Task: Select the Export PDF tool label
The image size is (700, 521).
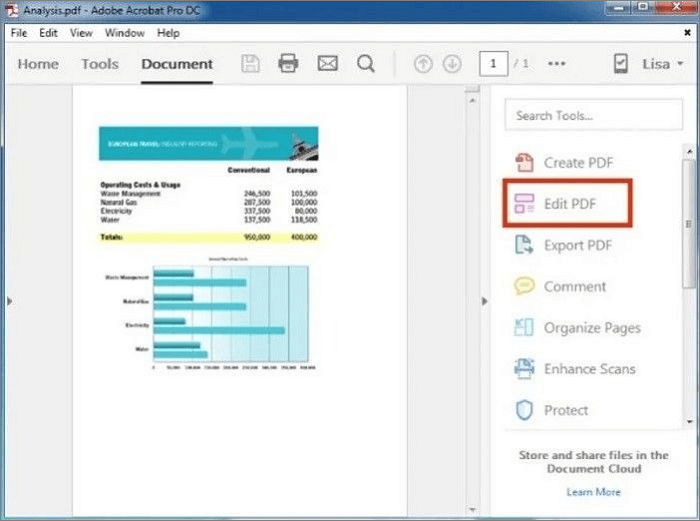Action: pos(578,245)
